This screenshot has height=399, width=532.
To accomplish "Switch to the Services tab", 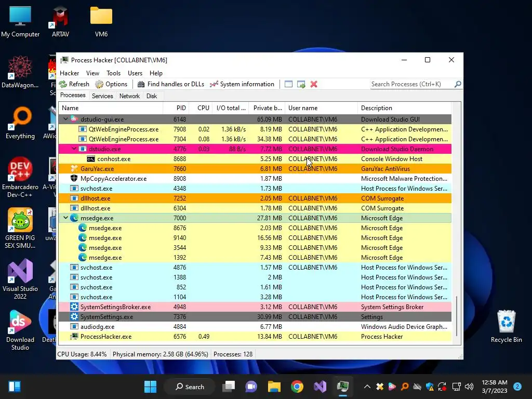I will point(102,96).
